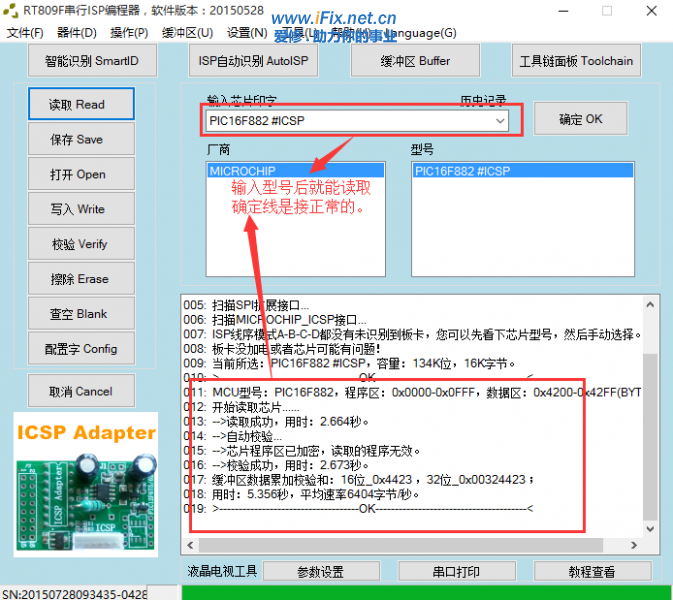The image size is (673, 600).
Task: Open the 器件(D) device menu
Action: (77, 33)
